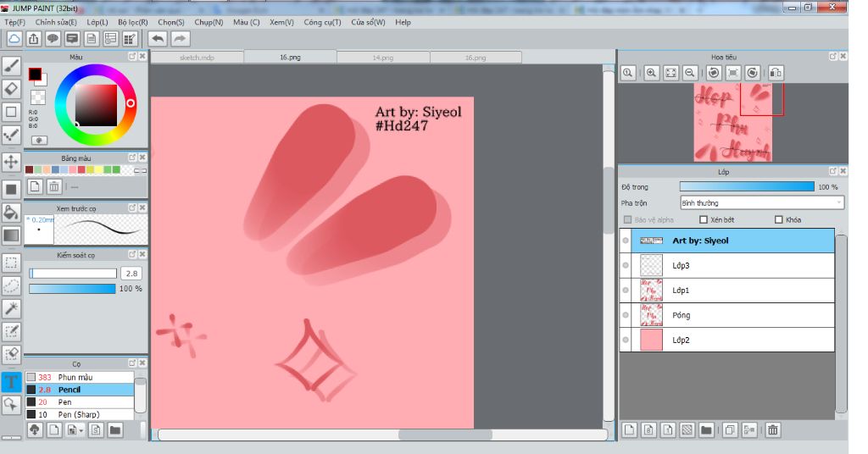868x454 pixels.
Task: Select the rectangular Selection tool
Action: [12, 263]
